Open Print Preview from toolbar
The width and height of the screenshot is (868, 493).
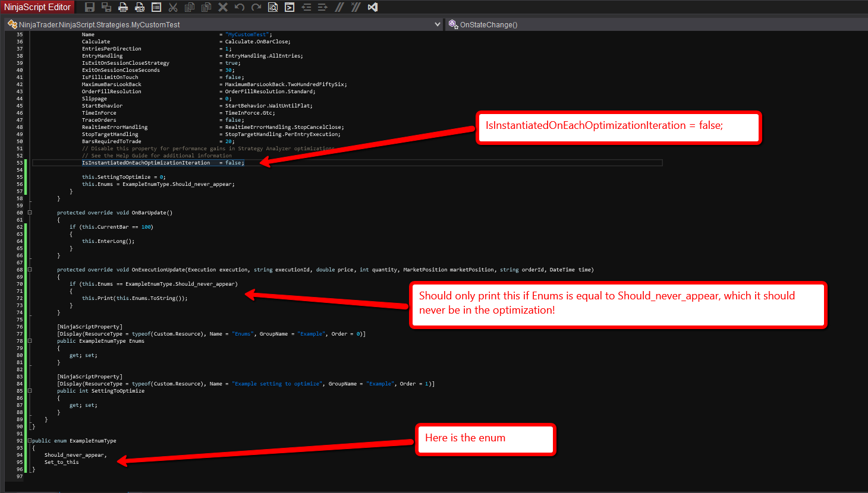coord(140,7)
